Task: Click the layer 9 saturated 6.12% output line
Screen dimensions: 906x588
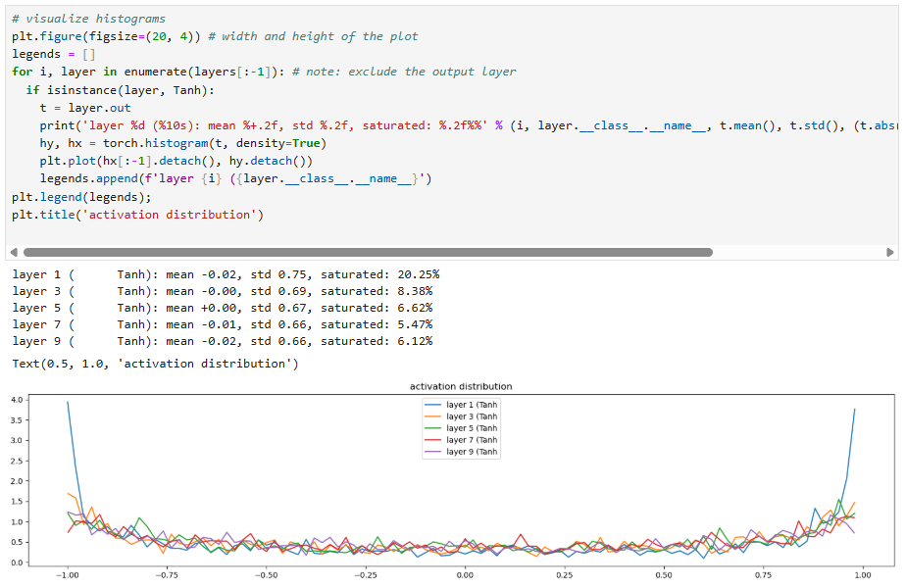Action: (226, 341)
